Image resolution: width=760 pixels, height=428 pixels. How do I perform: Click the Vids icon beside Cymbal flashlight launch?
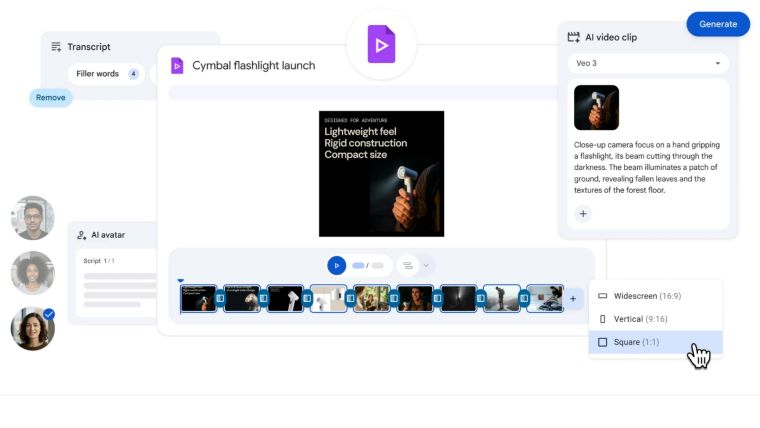[x=177, y=66]
